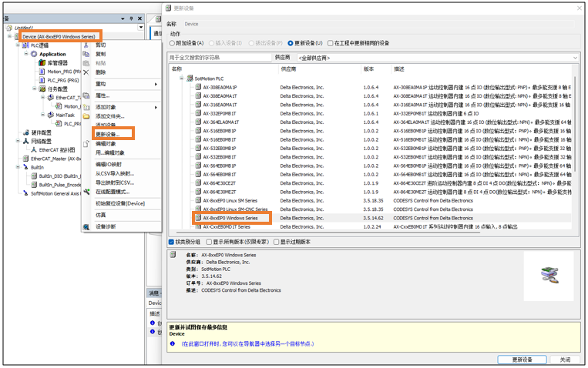Click the 库管理器 library manager icon

pyautogui.click(x=43, y=63)
